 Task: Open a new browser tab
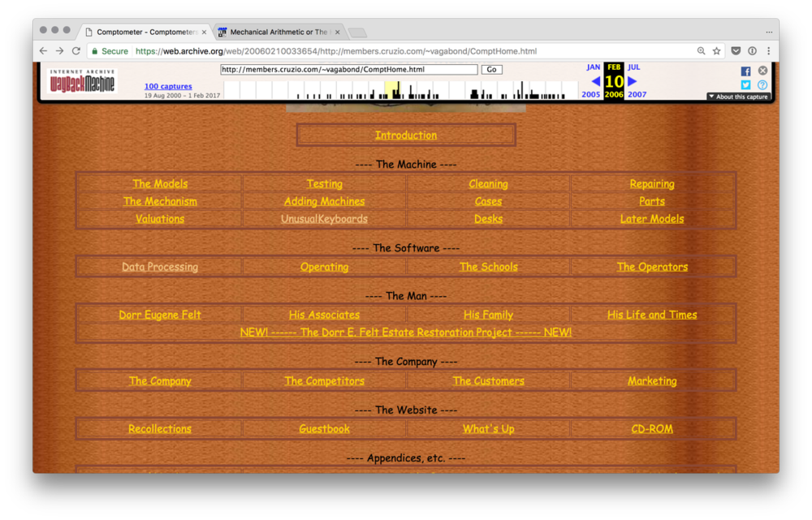click(357, 32)
